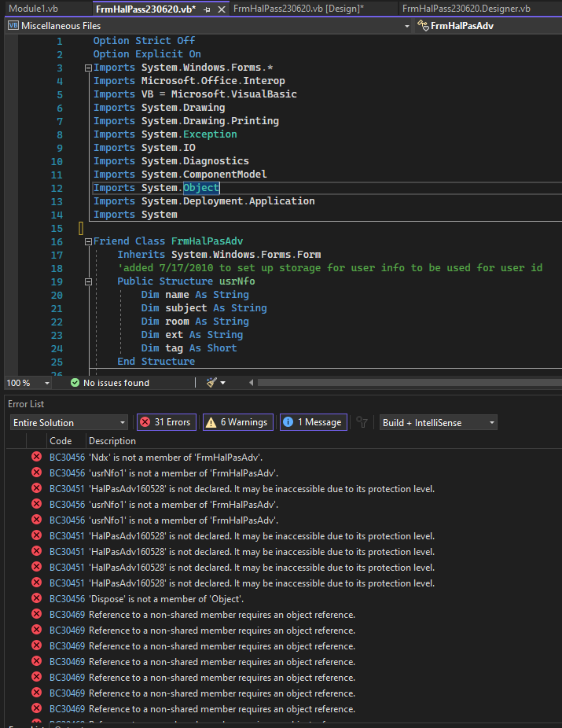Toggle the 1 Message filter
The height and width of the screenshot is (728, 562).
[x=314, y=422]
